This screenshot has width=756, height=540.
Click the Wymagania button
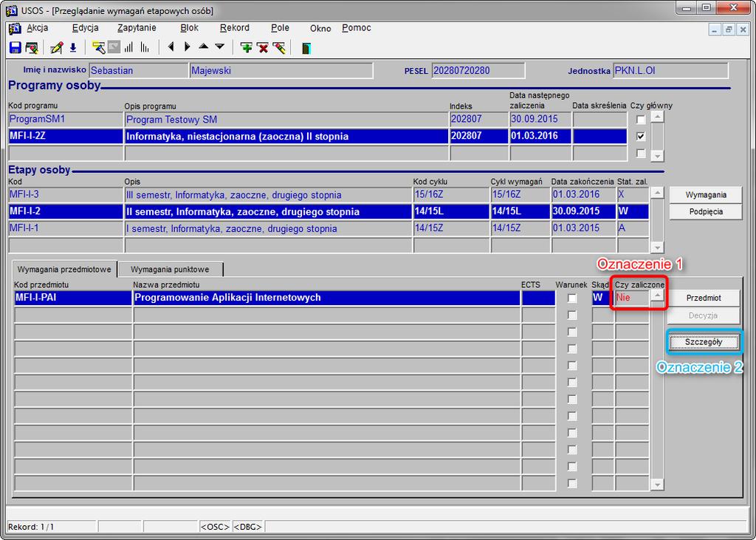pos(705,194)
